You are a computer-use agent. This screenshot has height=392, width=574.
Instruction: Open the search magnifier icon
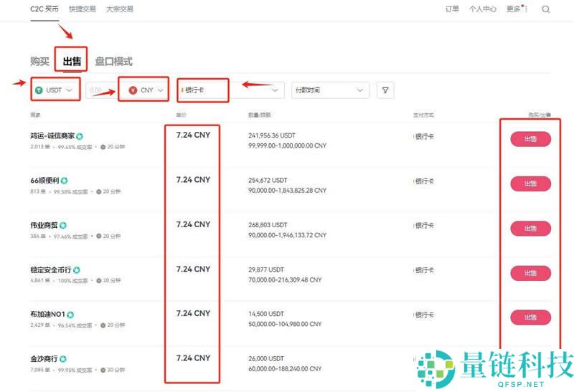click(x=545, y=9)
